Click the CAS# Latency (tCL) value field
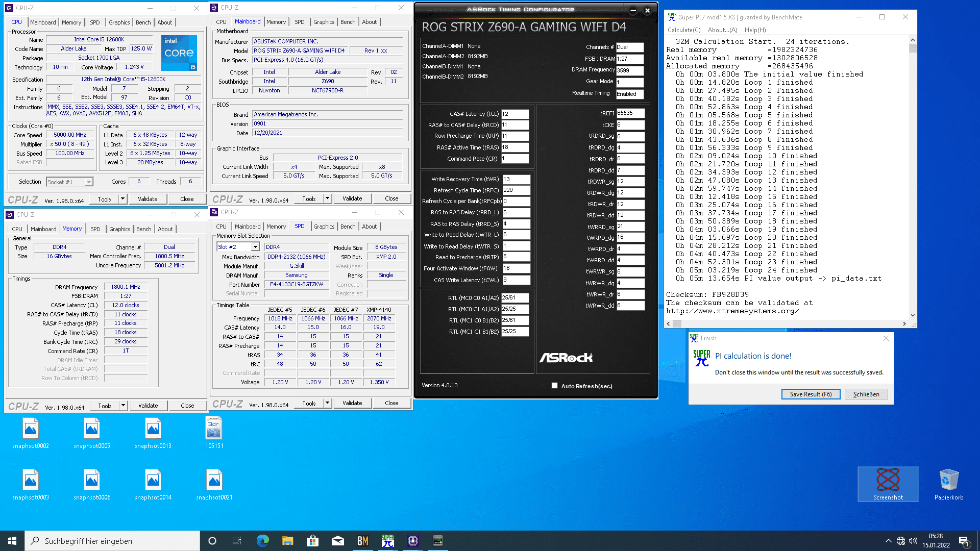The width and height of the screenshot is (980, 551). pyautogui.click(x=514, y=114)
